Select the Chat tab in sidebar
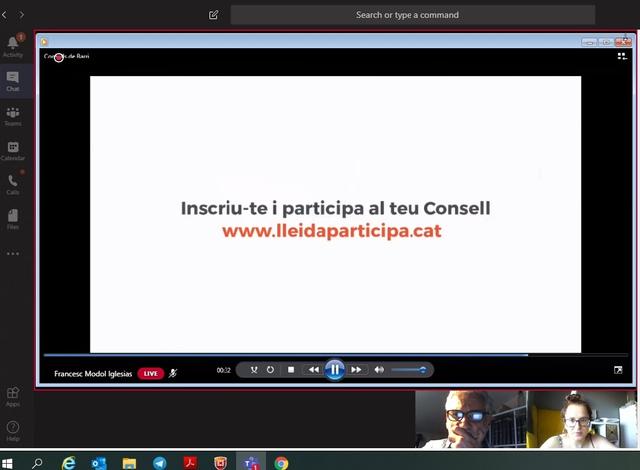Image resolution: width=640 pixels, height=470 pixels. (13, 81)
